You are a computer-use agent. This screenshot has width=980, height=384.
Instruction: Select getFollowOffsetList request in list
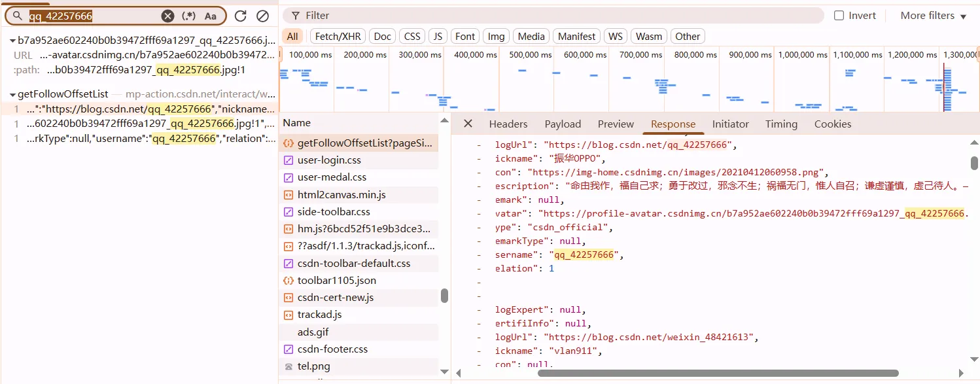tap(359, 143)
